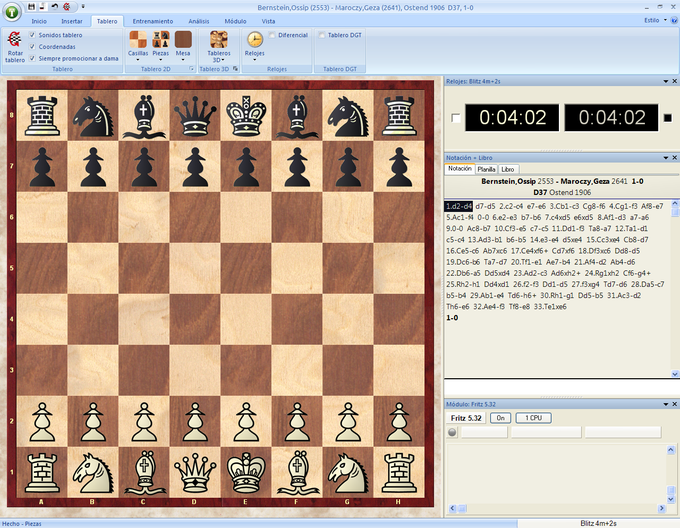680x528 pixels.
Task: Select move 9.0-0 in notation
Action: click(454, 228)
